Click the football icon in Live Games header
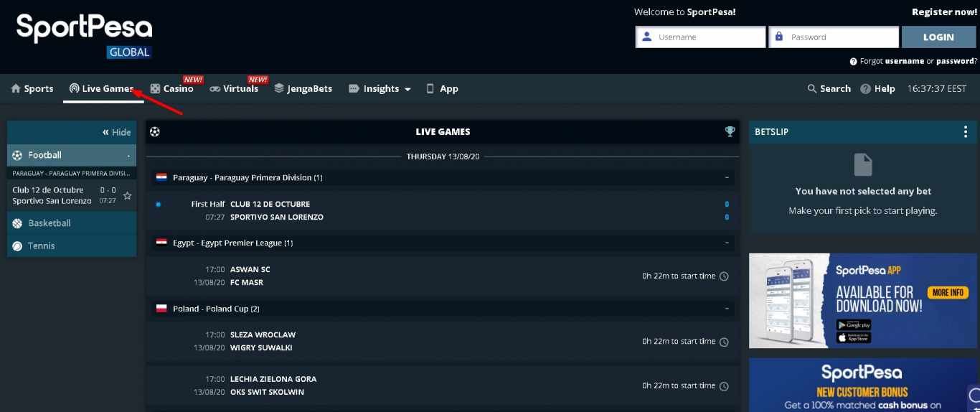 coord(155,131)
